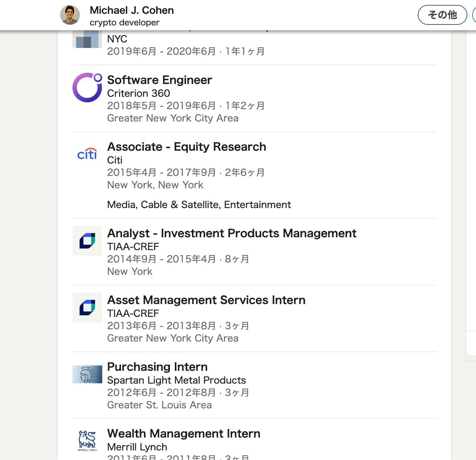This screenshot has width=476, height=460.
Task: Click the Criterion 360 company name
Action: [138, 93]
